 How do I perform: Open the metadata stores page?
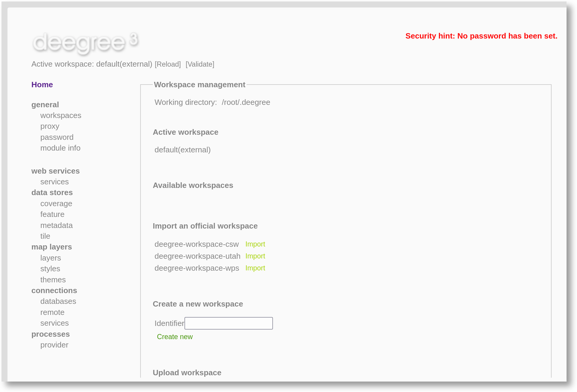57,225
